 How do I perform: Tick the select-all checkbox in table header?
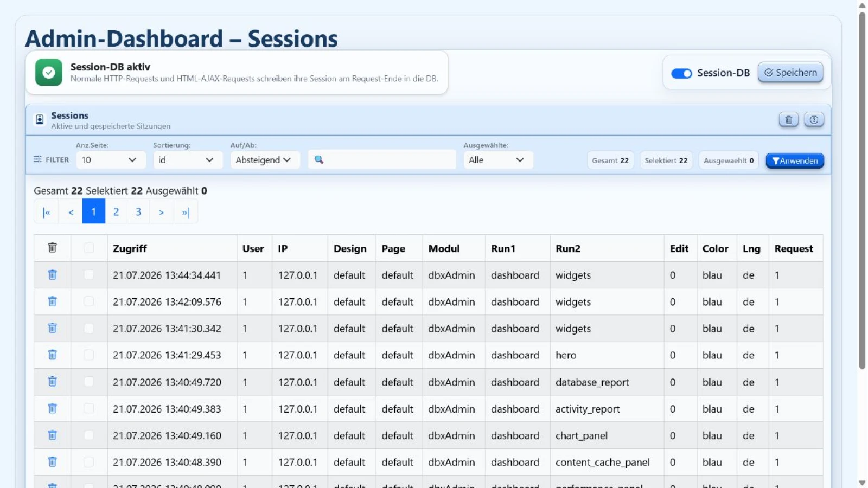tap(89, 248)
